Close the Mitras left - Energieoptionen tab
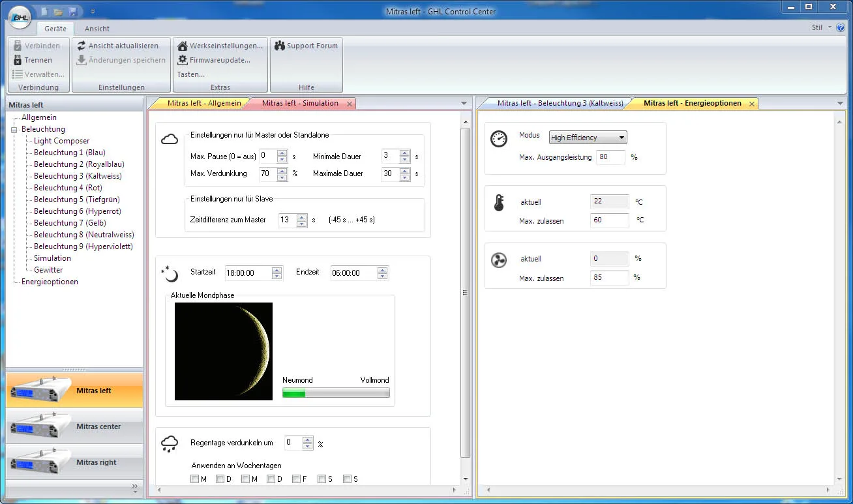The width and height of the screenshot is (853, 504). coord(751,104)
